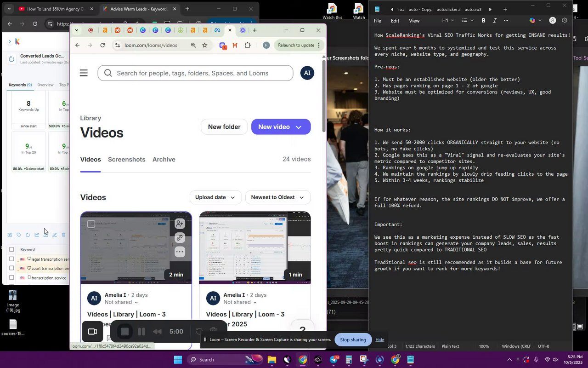Open Notepad Edit menu
The image size is (588, 368).
[395, 21]
